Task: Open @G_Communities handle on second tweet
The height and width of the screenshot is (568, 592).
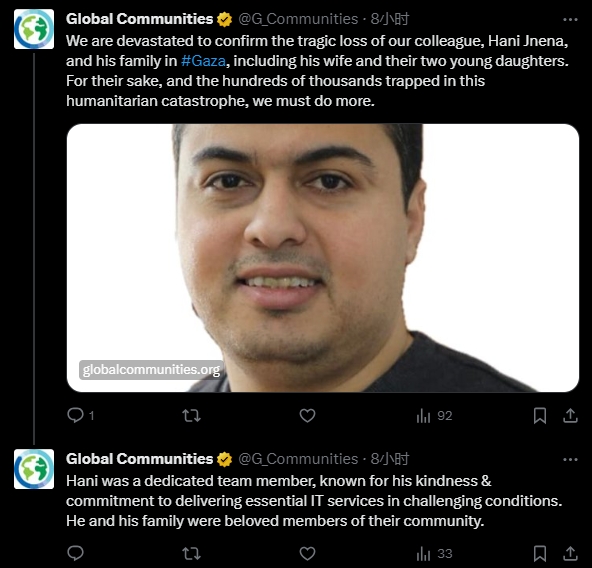Action: tap(298, 459)
